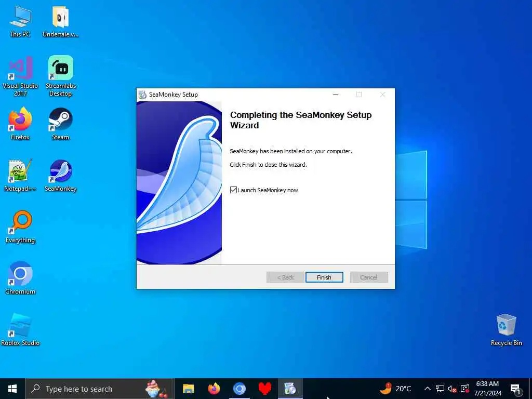The height and width of the screenshot is (399, 532).
Task: Open Chromium from the taskbar
Action: tap(239, 389)
